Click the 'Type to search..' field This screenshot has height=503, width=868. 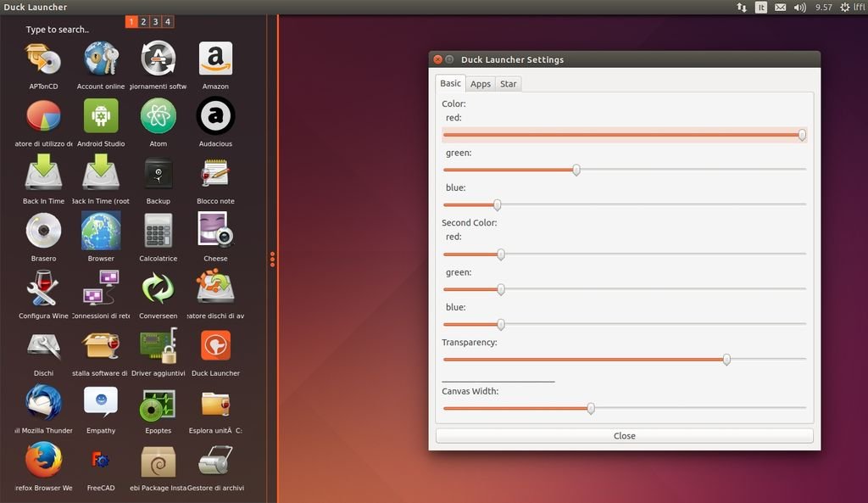click(58, 30)
